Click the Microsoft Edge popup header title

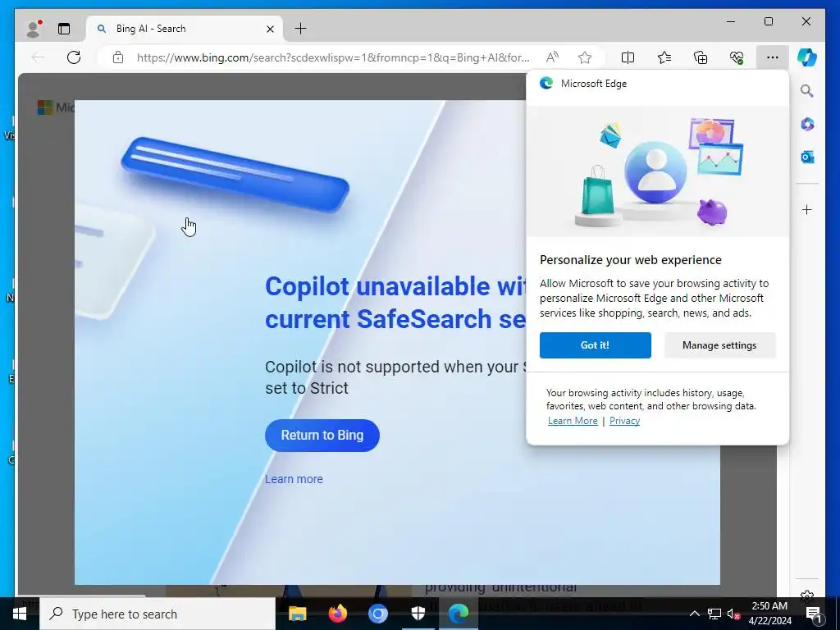(594, 84)
